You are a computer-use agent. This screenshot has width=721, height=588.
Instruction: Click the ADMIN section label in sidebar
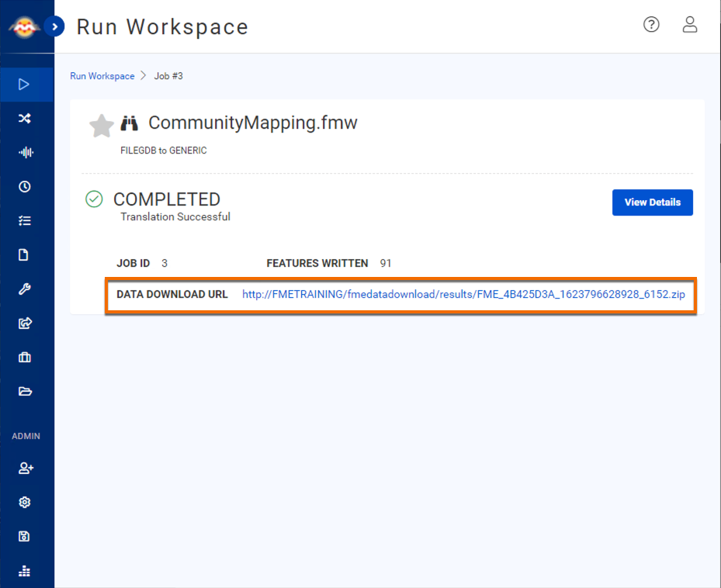[x=26, y=436]
